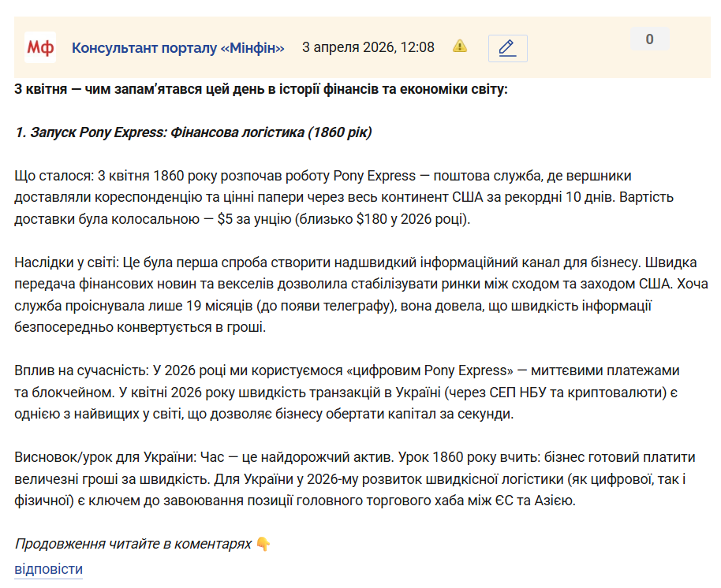Click the відповісти reply link

point(48,569)
